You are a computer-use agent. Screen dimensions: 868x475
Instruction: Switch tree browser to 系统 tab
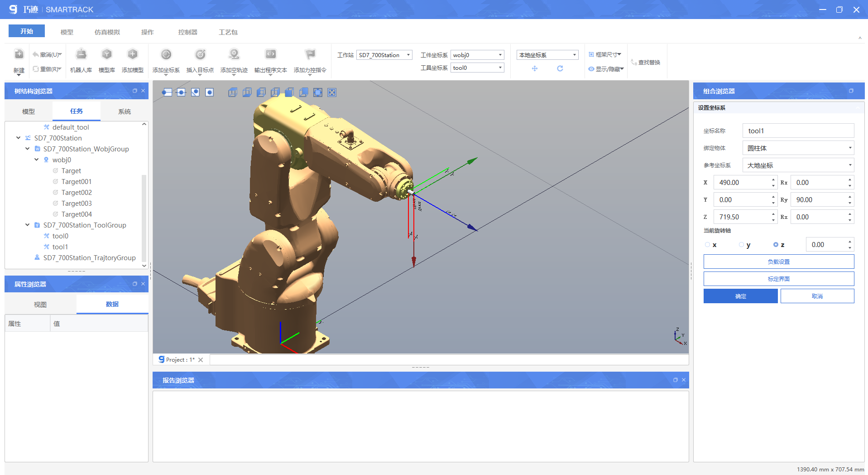[125, 111]
